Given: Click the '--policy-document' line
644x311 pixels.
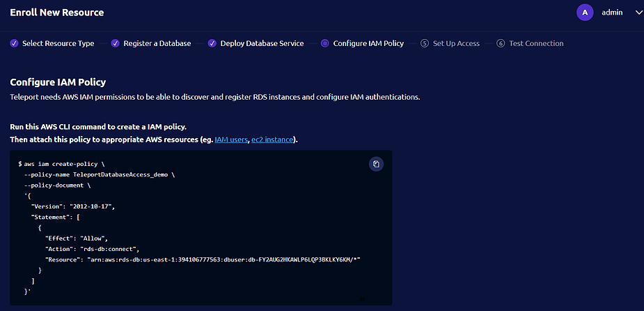Looking at the screenshot, I should (58, 185).
